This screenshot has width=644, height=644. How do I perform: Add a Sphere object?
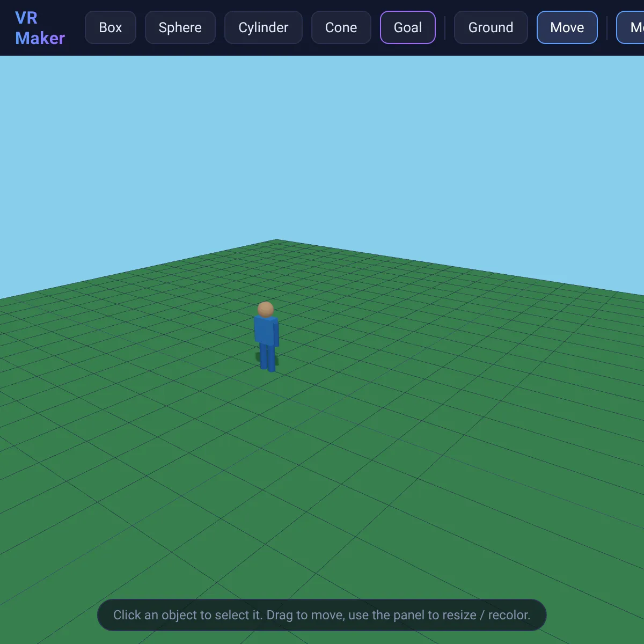point(180,27)
